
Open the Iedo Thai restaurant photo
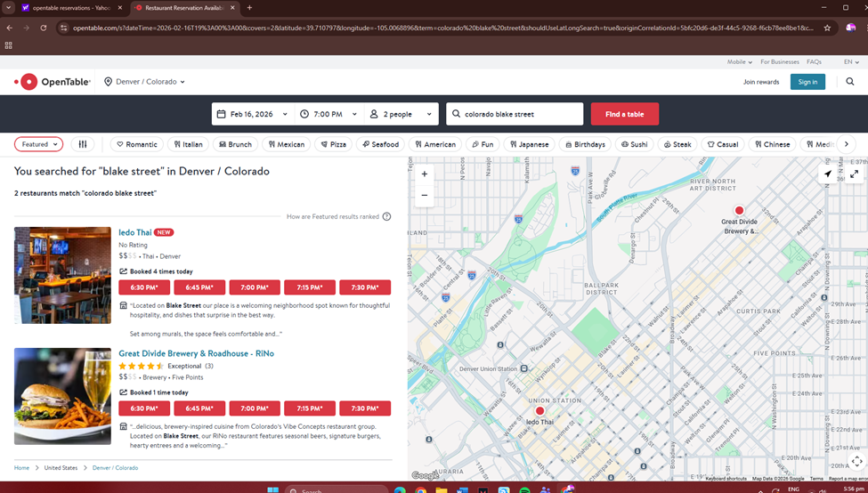[x=62, y=275]
